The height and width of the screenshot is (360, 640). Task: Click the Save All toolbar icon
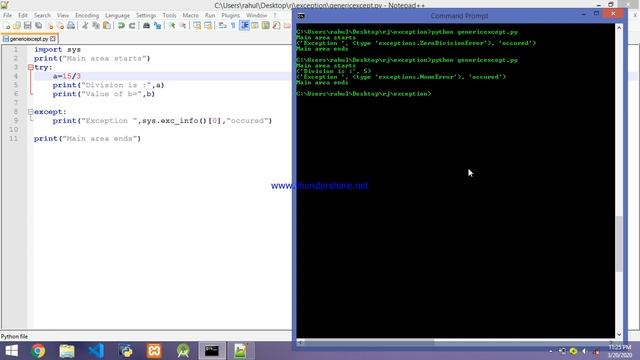tap(38, 26)
